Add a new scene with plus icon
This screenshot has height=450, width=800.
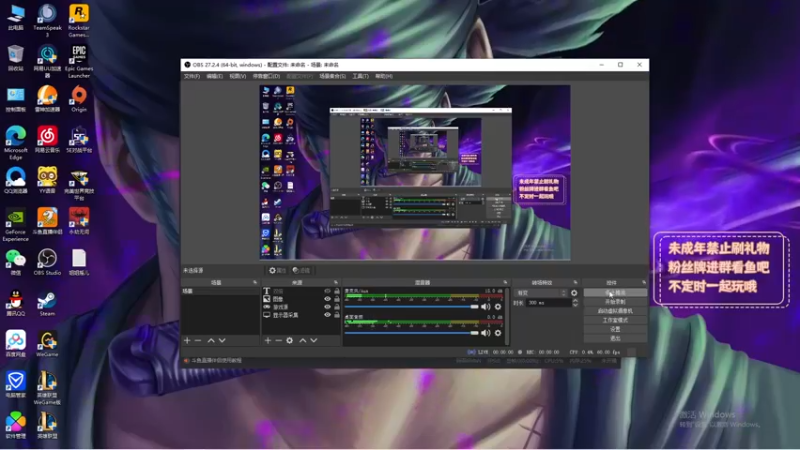[187, 340]
